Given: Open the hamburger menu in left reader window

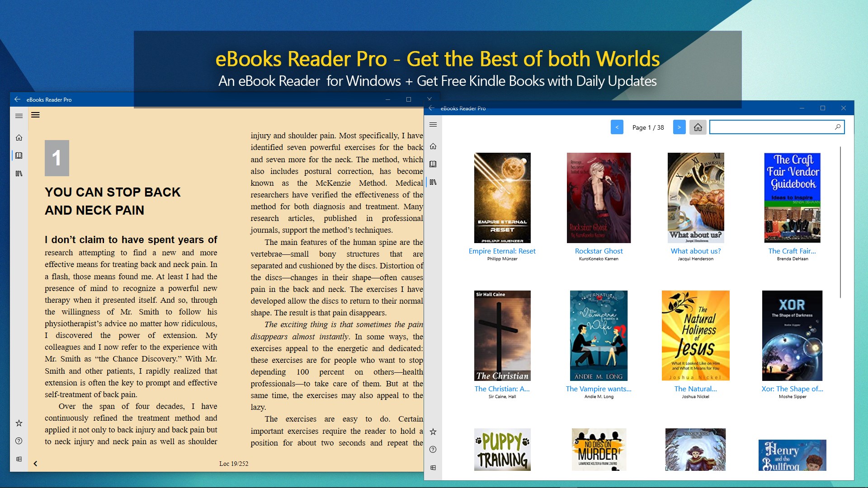Looking at the screenshot, I should click(19, 116).
